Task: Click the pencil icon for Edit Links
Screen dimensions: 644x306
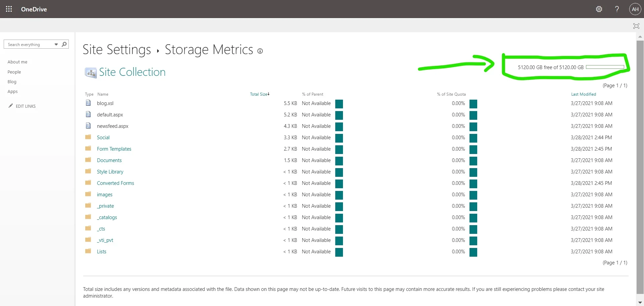Action: [x=11, y=106]
